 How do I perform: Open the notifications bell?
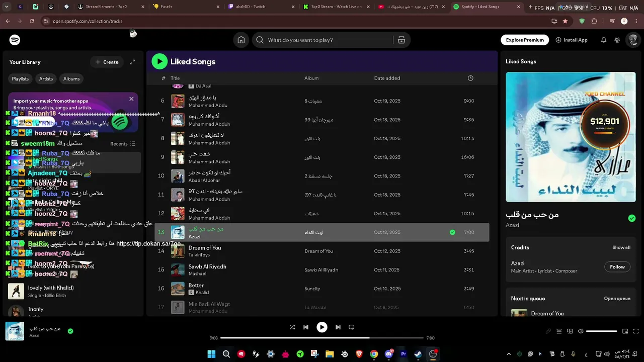pos(604,40)
